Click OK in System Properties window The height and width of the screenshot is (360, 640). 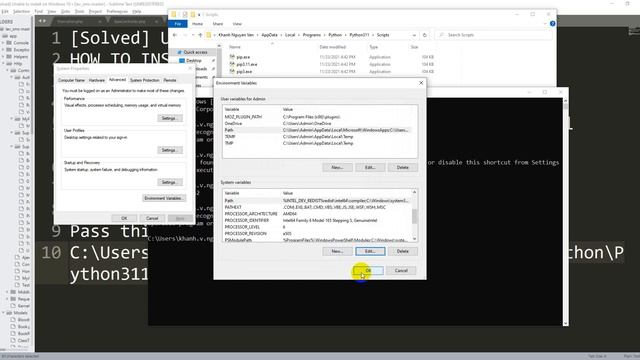[x=124, y=218]
